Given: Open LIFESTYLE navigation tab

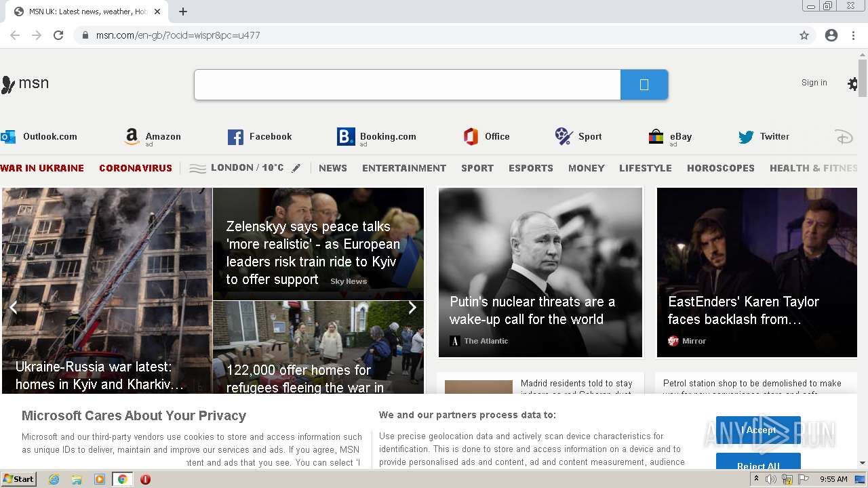Looking at the screenshot, I should point(646,168).
